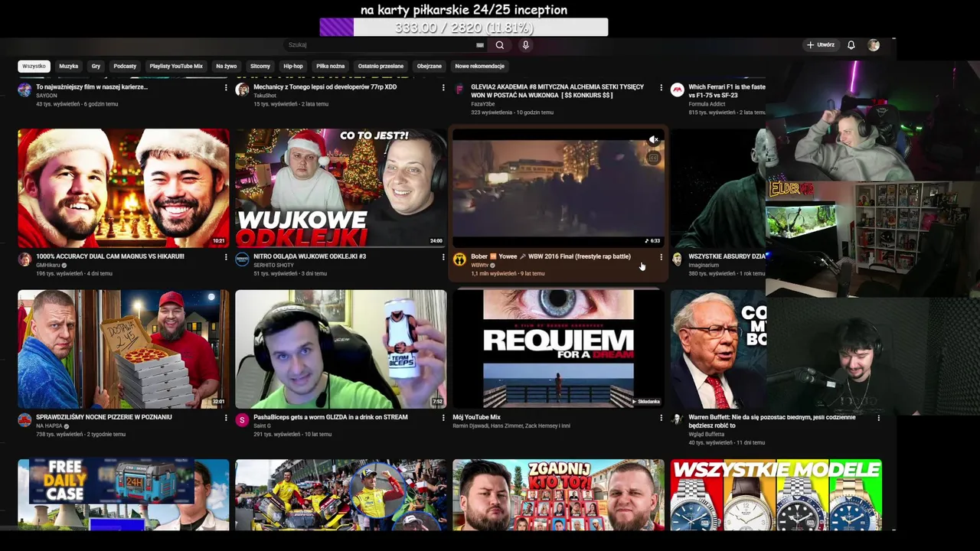The height and width of the screenshot is (551, 980).
Task: Open notifications bell
Action: (x=851, y=45)
